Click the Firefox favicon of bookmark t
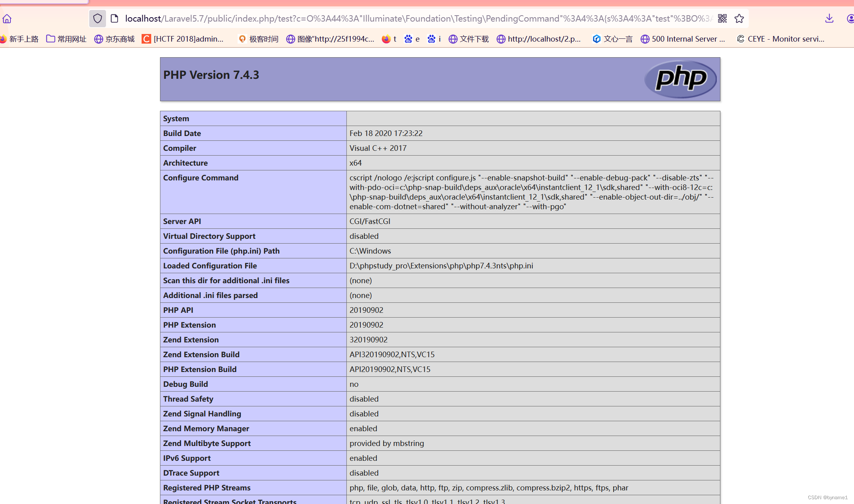 [x=386, y=39]
